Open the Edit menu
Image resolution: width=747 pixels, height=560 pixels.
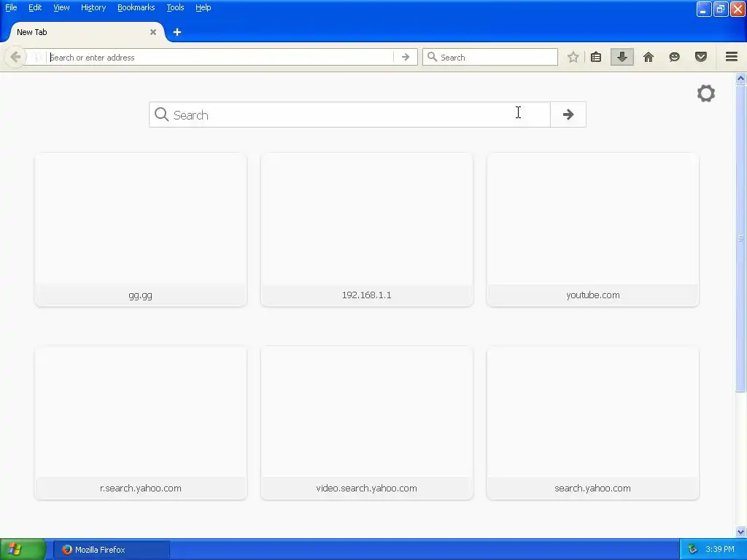click(x=35, y=7)
